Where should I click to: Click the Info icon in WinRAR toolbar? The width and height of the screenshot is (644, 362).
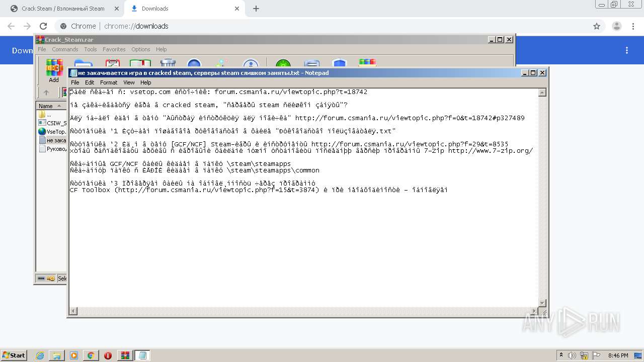pyautogui.click(x=250, y=63)
